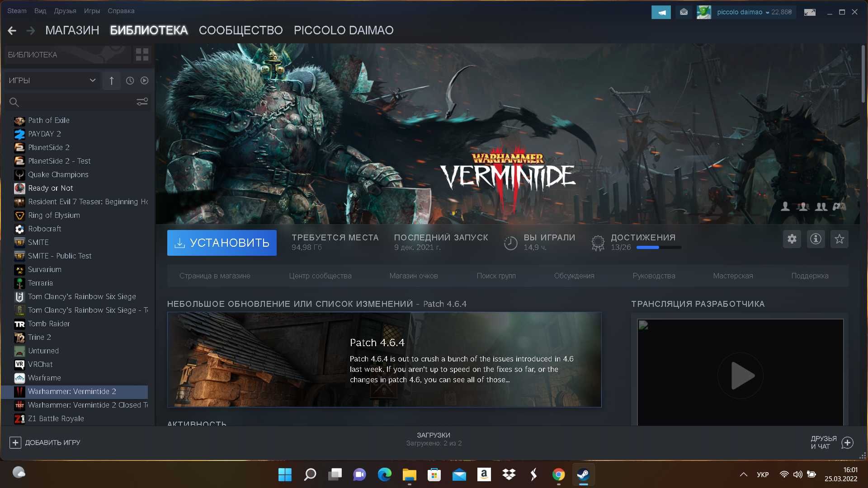Add Vermintide 2 to favorites icon
The height and width of the screenshot is (488, 868).
[x=840, y=239]
